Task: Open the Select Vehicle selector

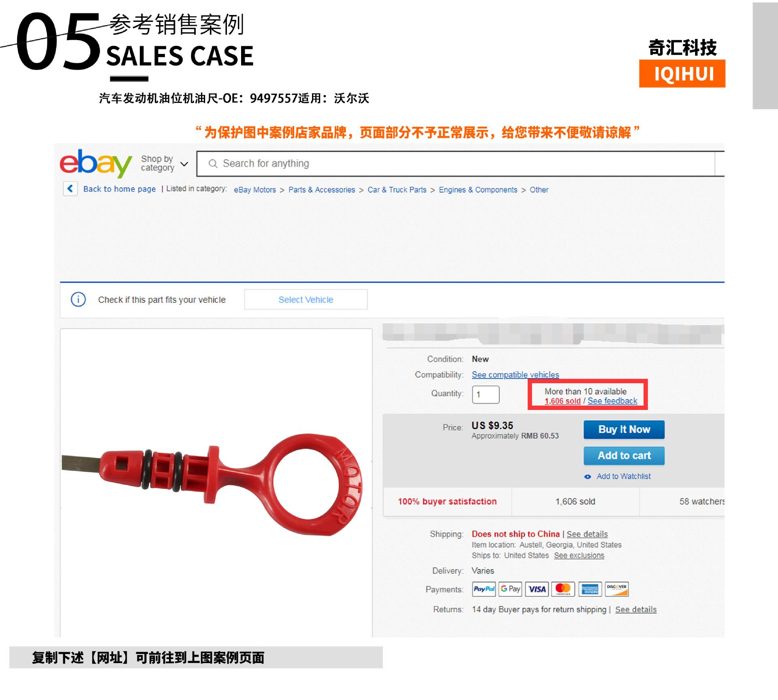Action: coord(306,300)
